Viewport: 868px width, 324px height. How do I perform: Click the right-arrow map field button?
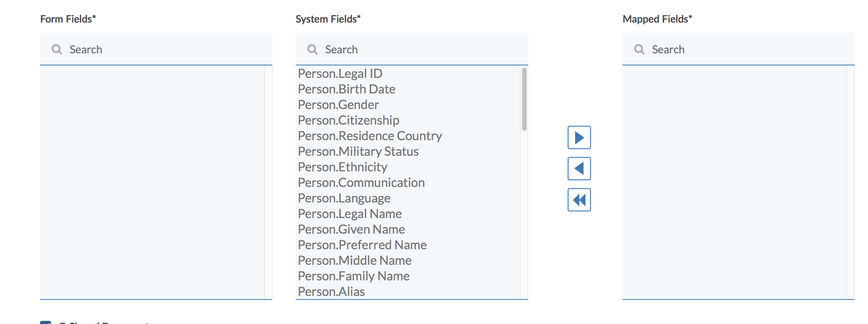tap(579, 137)
